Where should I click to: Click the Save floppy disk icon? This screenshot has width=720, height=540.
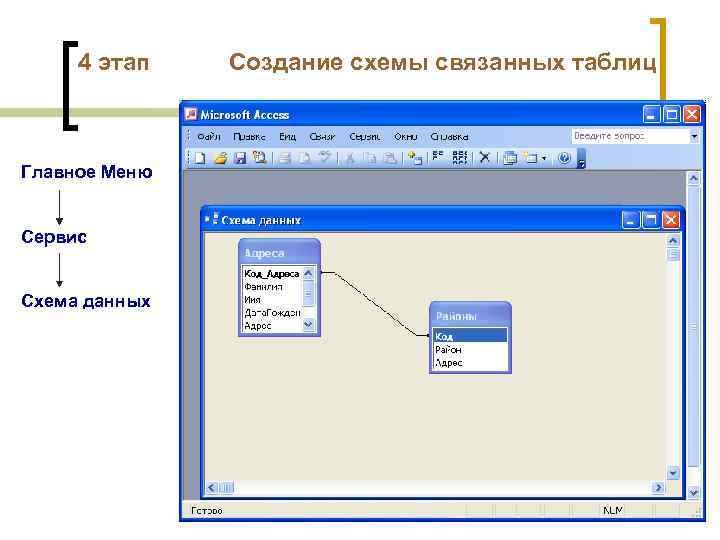240,158
